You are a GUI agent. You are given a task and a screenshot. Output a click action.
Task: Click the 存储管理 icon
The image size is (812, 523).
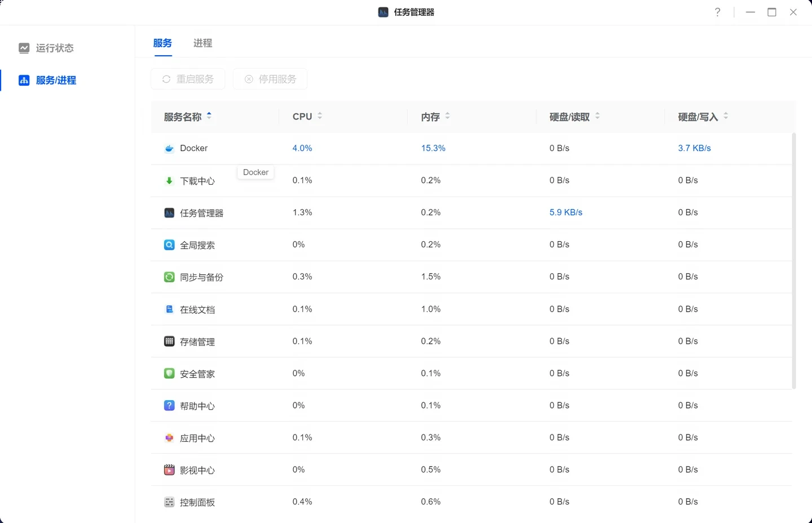[x=169, y=342]
